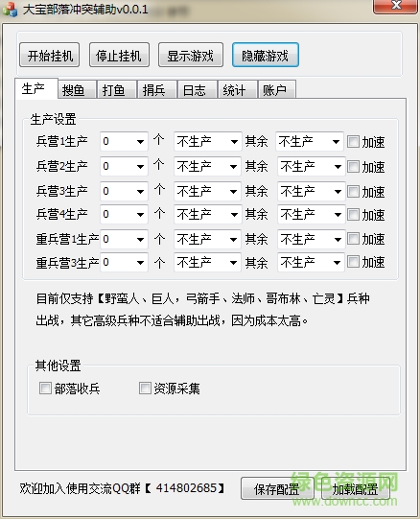
Task: Expand 兵营3生产 其余 troop dropdown
Action: tap(312, 191)
